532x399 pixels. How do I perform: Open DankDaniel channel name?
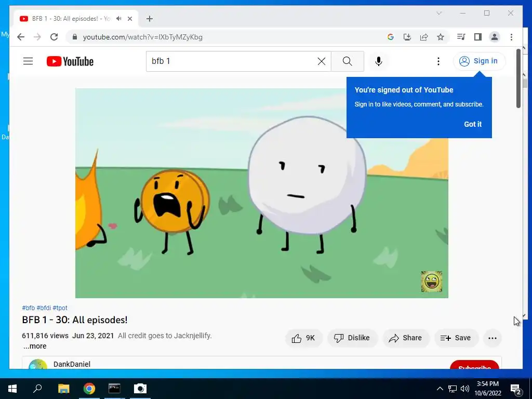pyautogui.click(x=72, y=364)
